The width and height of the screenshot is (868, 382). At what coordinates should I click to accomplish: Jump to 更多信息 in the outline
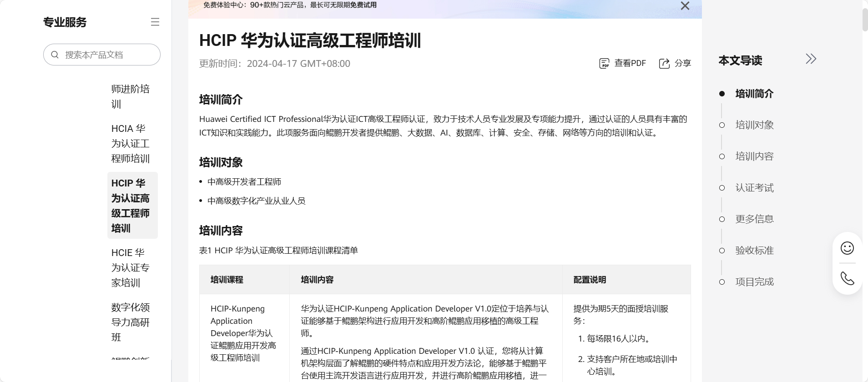[x=754, y=219]
